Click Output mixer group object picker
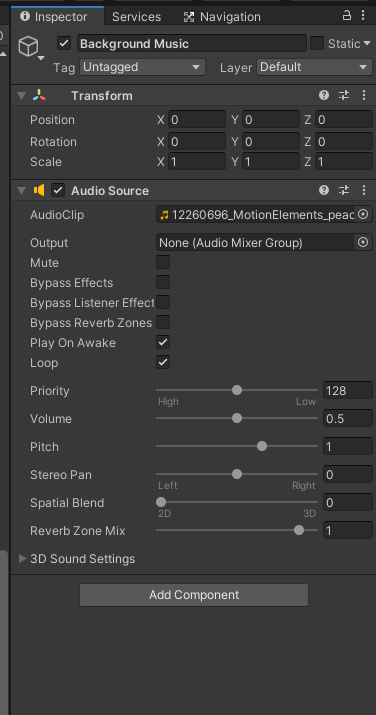 [x=363, y=243]
